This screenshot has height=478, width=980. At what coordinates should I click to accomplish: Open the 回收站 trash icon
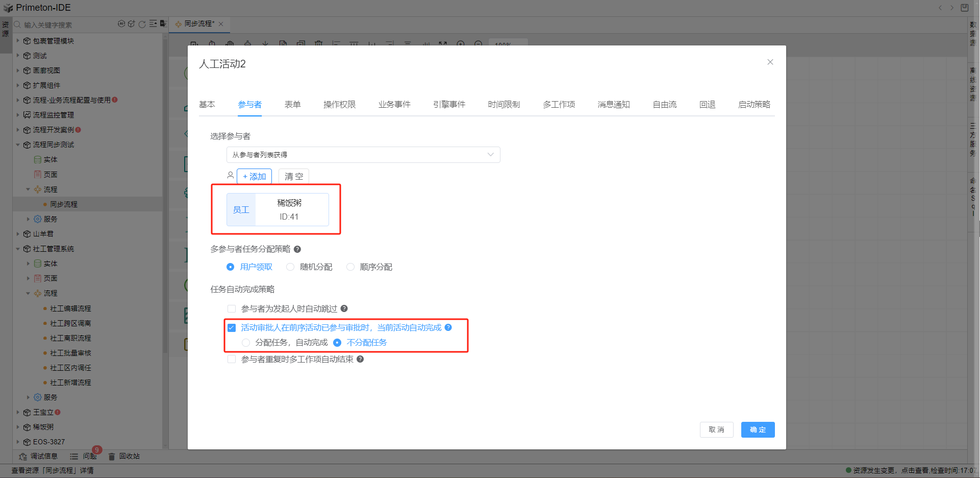click(x=112, y=457)
